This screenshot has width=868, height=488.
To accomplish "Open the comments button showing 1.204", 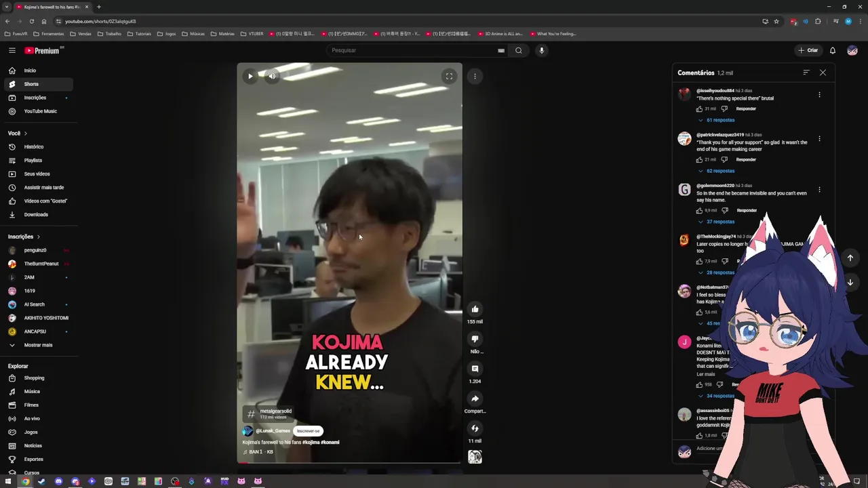I will coord(475,369).
